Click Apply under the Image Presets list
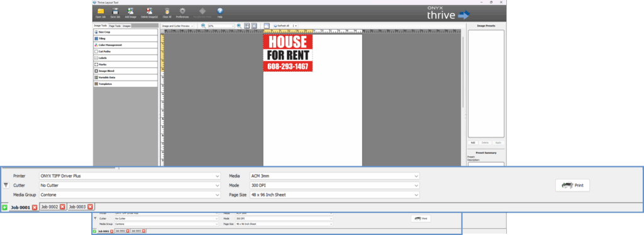The width and height of the screenshot is (644, 235). [x=498, y=142]
